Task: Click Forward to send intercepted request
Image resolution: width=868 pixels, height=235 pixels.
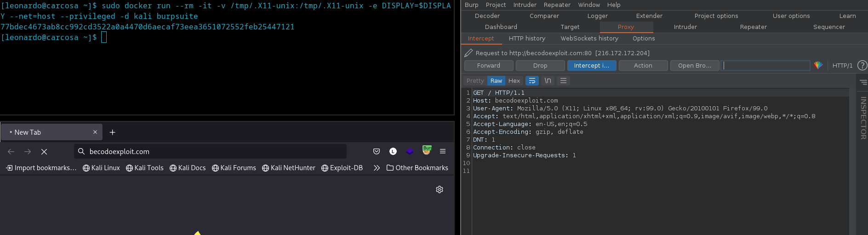Action: pos(488,65)
